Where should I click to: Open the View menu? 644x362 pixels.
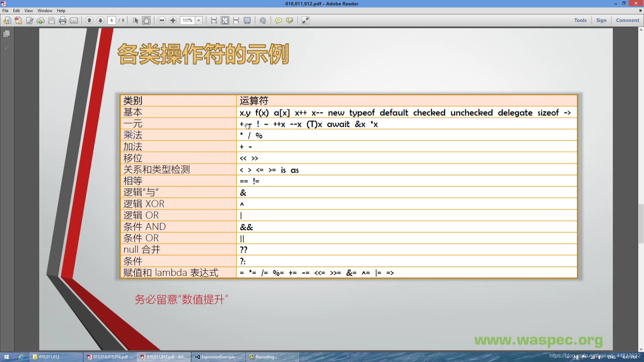click(29, 11)
